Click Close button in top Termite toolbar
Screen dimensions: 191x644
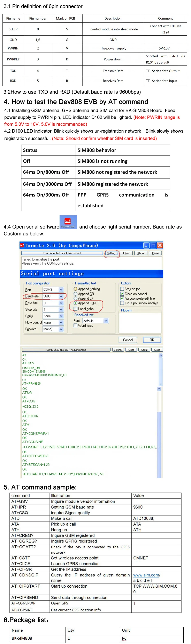pyautogui.click(x=155, y=253)
